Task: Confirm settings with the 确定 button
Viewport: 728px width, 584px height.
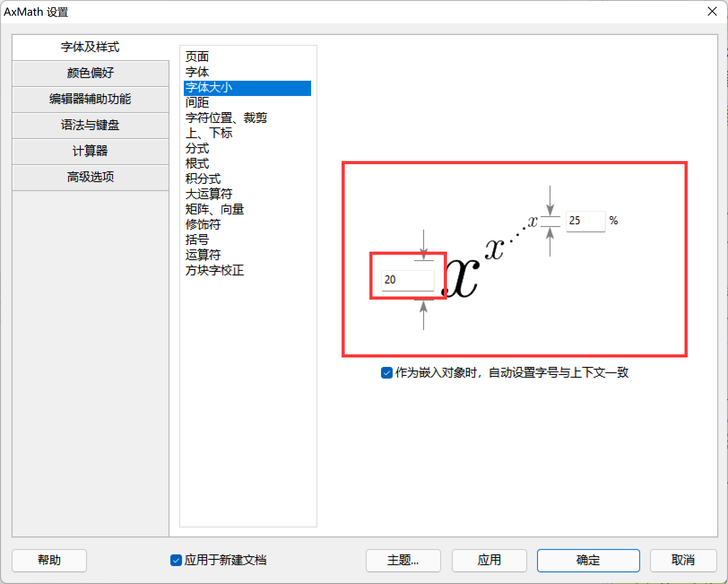Action: coord(588,560)
